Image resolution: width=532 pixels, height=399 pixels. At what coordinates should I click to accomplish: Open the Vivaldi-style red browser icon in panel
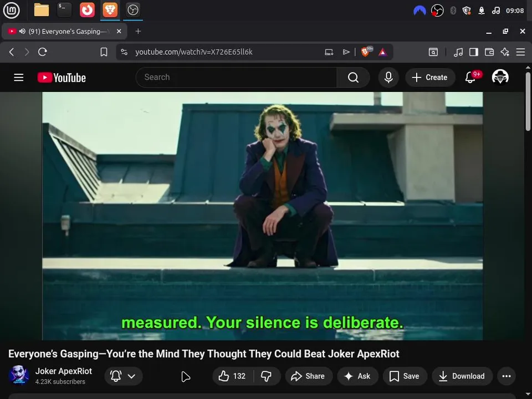87,10
